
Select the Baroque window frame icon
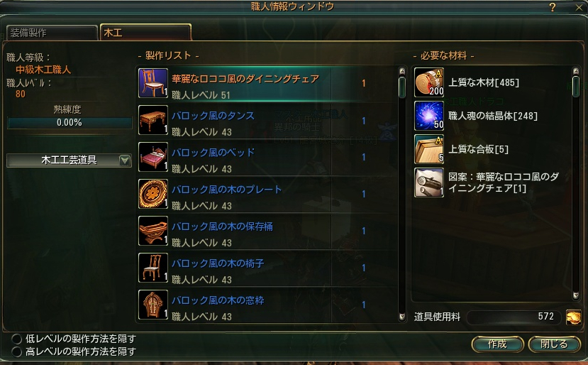point(153,305)
